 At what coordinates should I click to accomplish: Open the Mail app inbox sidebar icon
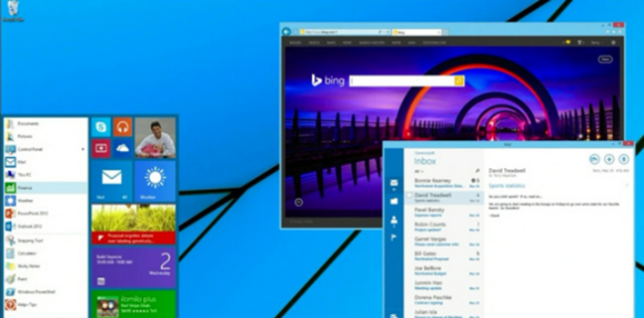pos(394,183)
